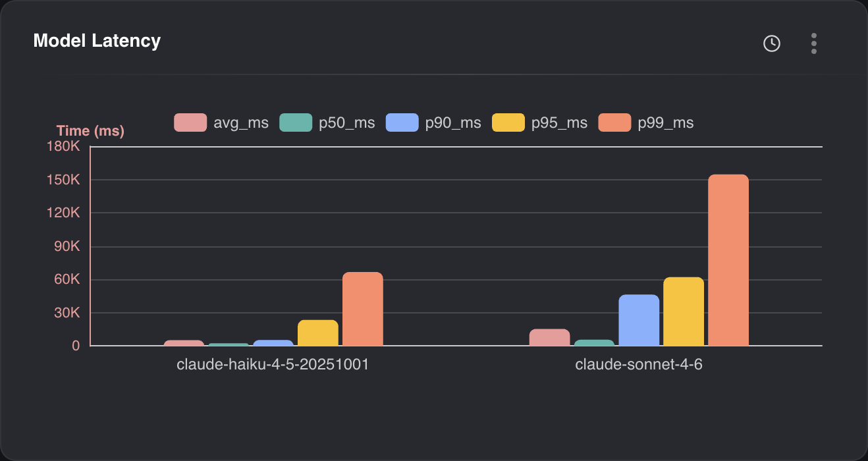
Task: Select the claude-sonnet-4-6 p95_ms yellow bar
Action: click(684, 312)
